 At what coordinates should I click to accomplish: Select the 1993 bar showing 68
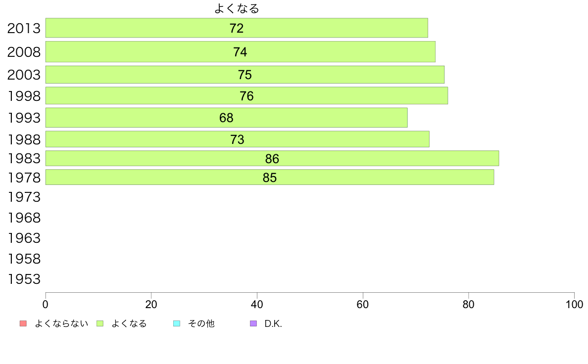(x=227, y=118)
